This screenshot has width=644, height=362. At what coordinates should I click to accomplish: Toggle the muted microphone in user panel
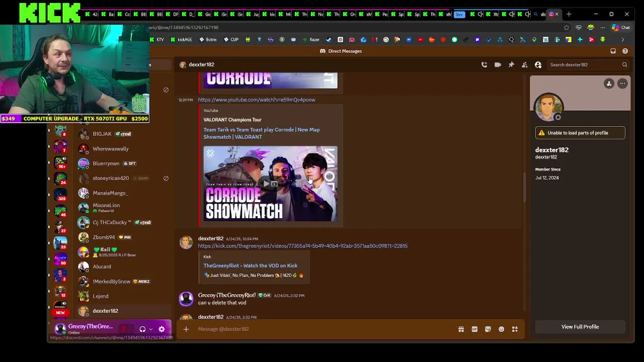coord(124,329)
